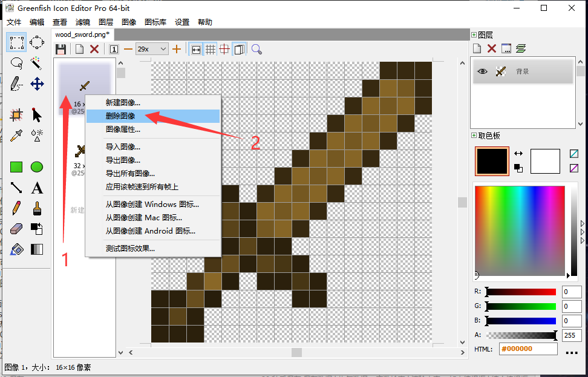Choose the green rectangle shape tool

click(x=16, y=167)
